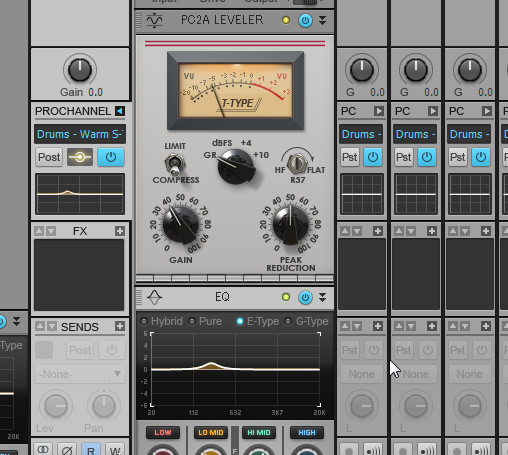The height and width of the screenshot is (455, 508).
Task: Open the EQ module dropdown arrow
Action: tap(322, 297)
